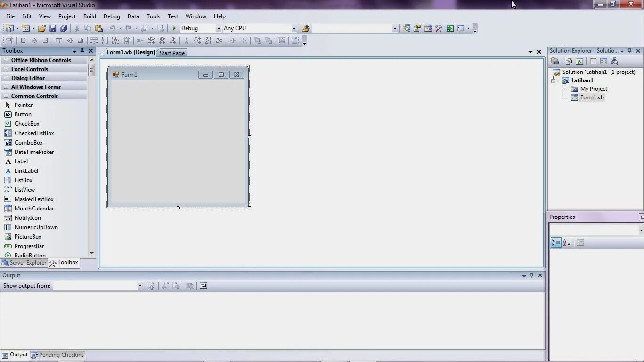Toggle Categorized view in Properties panel

pyautogui.click(x=556, y=242)
